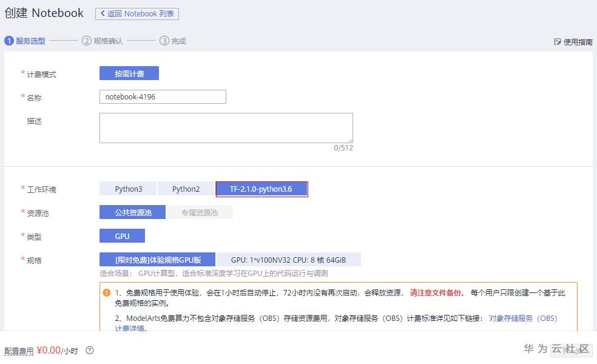Click the 配置费用 label
The height and width of the screenshot is (364, 597).
point(19,351)
